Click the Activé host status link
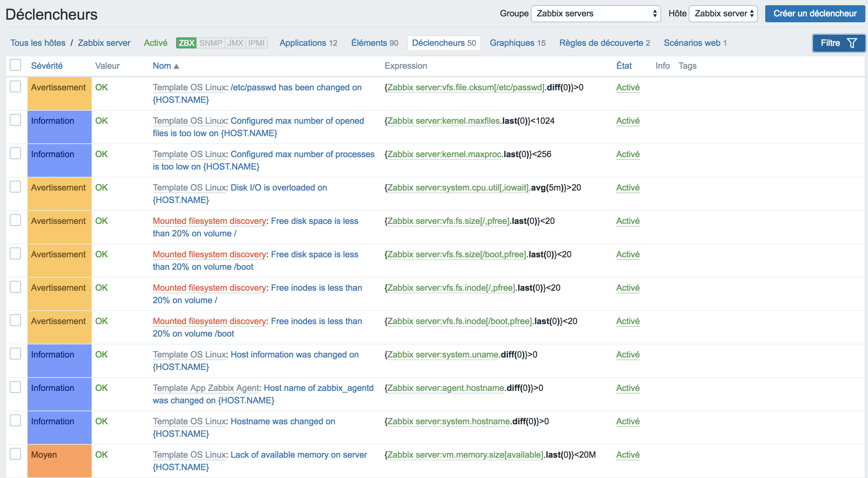The width and height of the screenshot is (868, 478). (155, 43)
